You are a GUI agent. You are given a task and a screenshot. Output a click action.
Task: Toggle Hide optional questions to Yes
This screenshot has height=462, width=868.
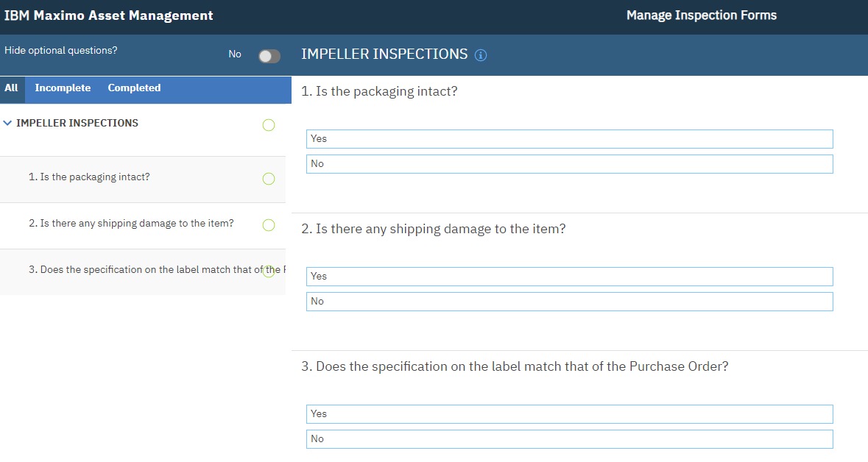coord(269,55)
